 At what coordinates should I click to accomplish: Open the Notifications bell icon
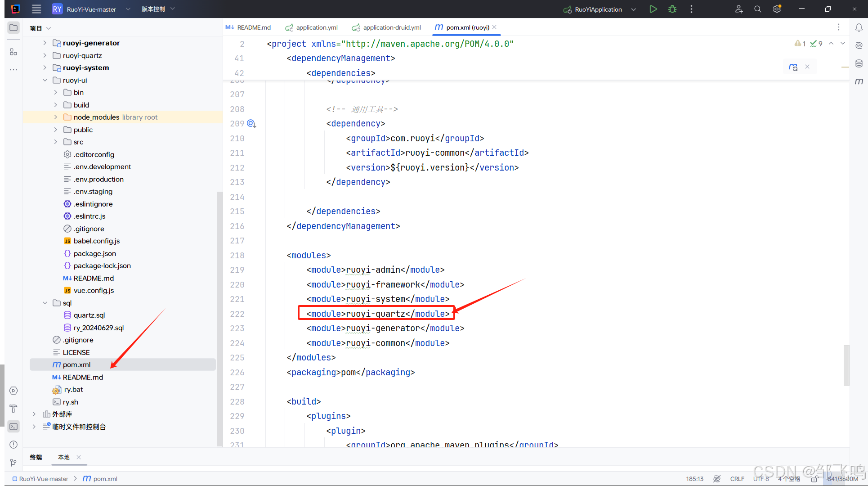pyautogui.click(x=859, y=28)
